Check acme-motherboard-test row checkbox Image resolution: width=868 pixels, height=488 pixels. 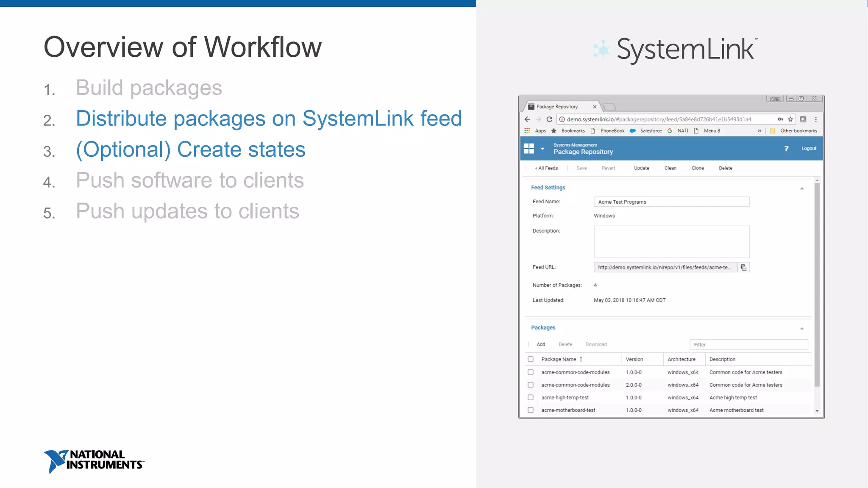click(531, 410)
